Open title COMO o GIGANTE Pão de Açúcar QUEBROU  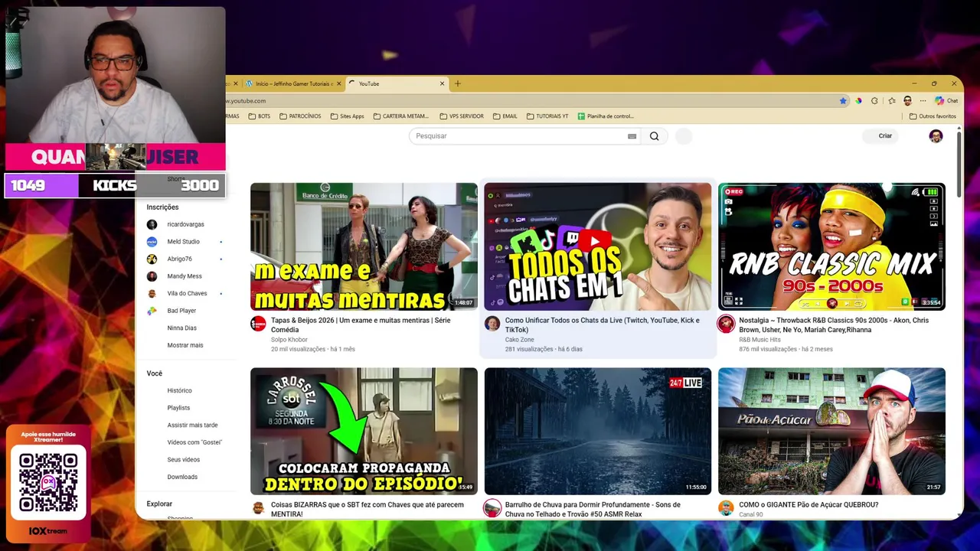(x=808, y=505)
